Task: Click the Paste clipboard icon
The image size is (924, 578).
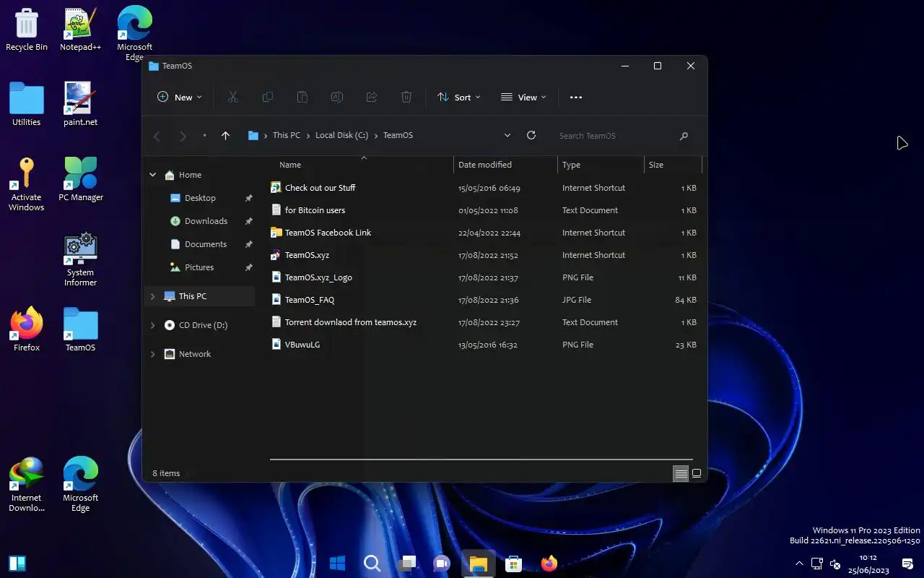Action: [302, 97]
